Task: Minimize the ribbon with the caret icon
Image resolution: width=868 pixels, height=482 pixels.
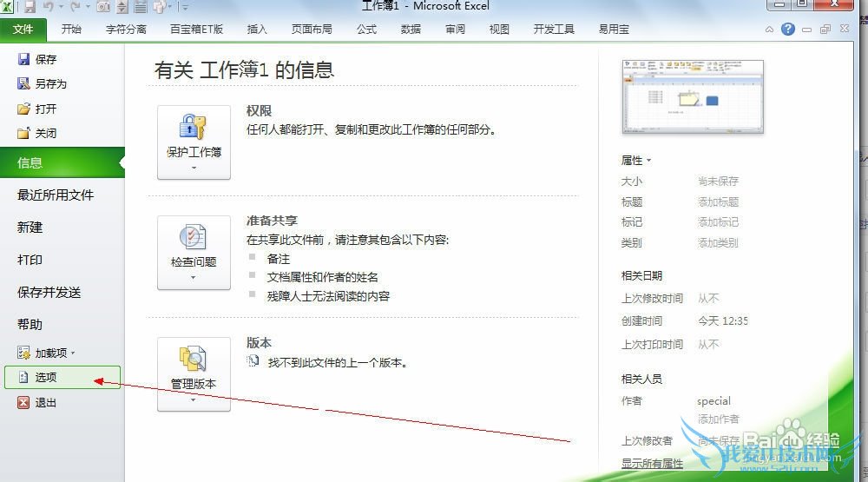Action: point(769,30)
